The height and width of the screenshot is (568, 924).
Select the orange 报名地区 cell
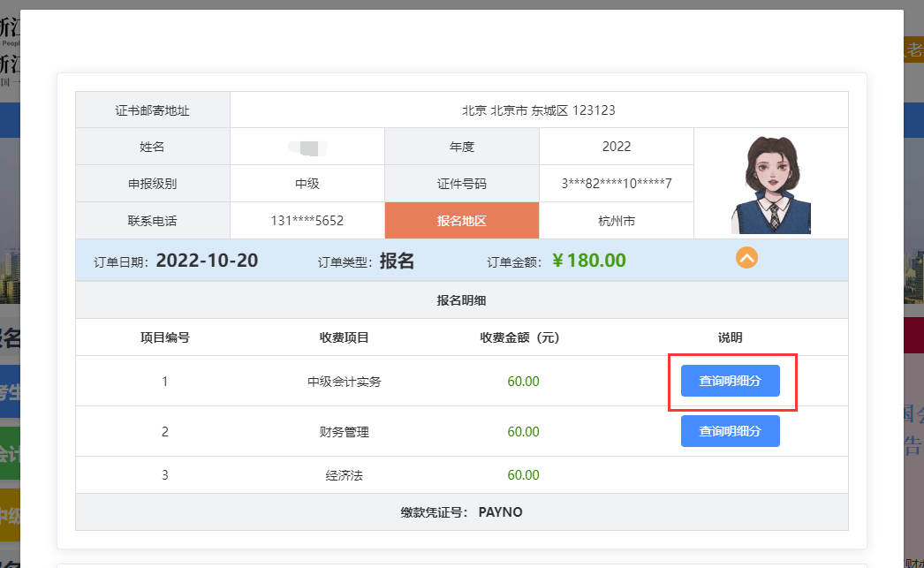461,221
